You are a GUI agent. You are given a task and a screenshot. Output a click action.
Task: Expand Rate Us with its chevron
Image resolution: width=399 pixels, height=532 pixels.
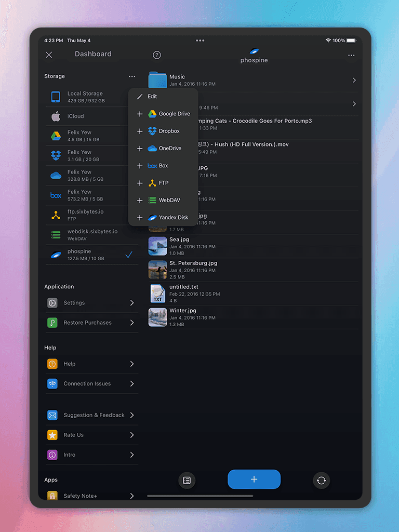132,435
